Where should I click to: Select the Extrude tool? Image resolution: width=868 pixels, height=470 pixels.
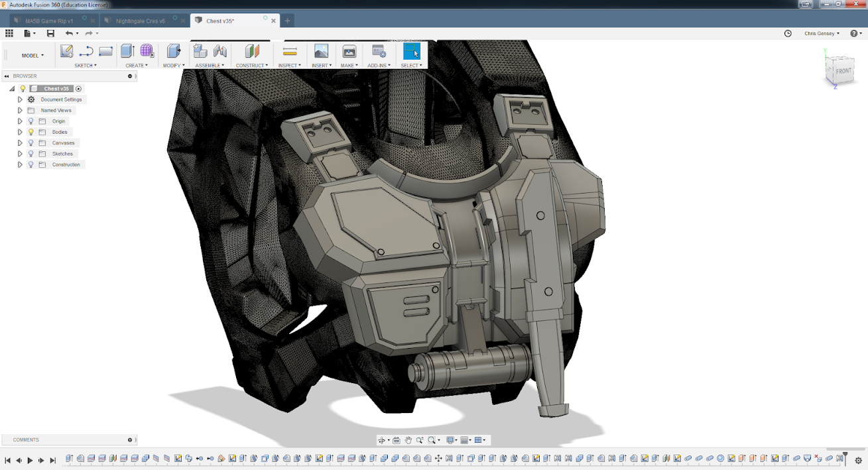(x=127, y=51)
